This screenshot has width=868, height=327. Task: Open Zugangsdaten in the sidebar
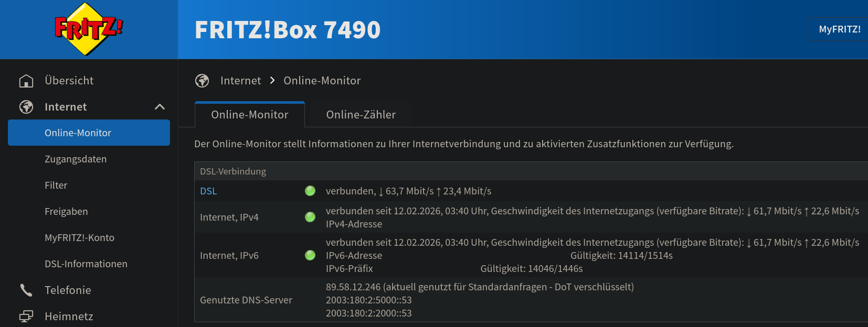point(76,159)
